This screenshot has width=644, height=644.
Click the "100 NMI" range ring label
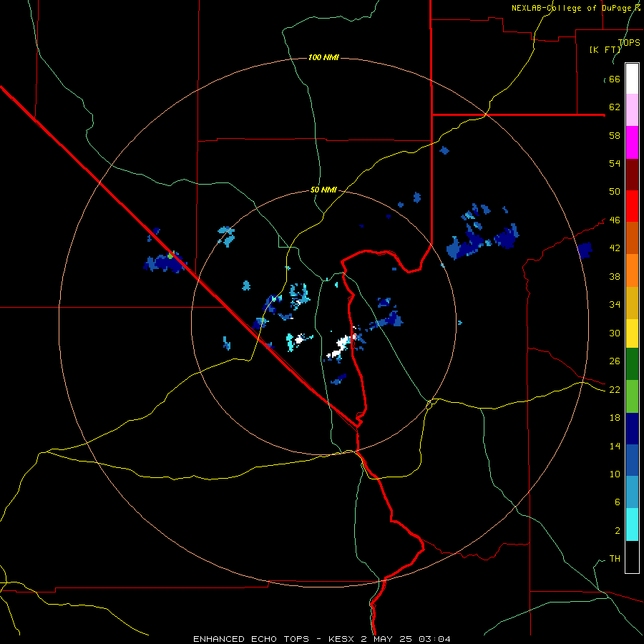323,57
